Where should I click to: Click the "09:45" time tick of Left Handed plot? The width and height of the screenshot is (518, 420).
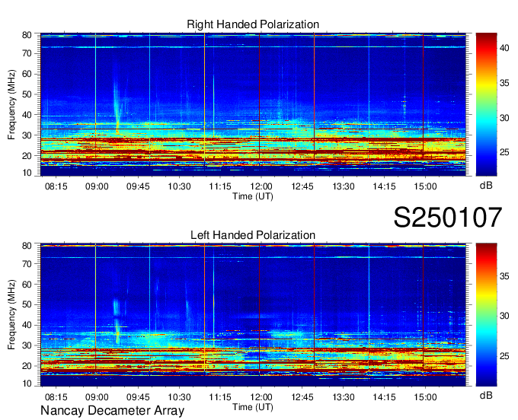138,397
